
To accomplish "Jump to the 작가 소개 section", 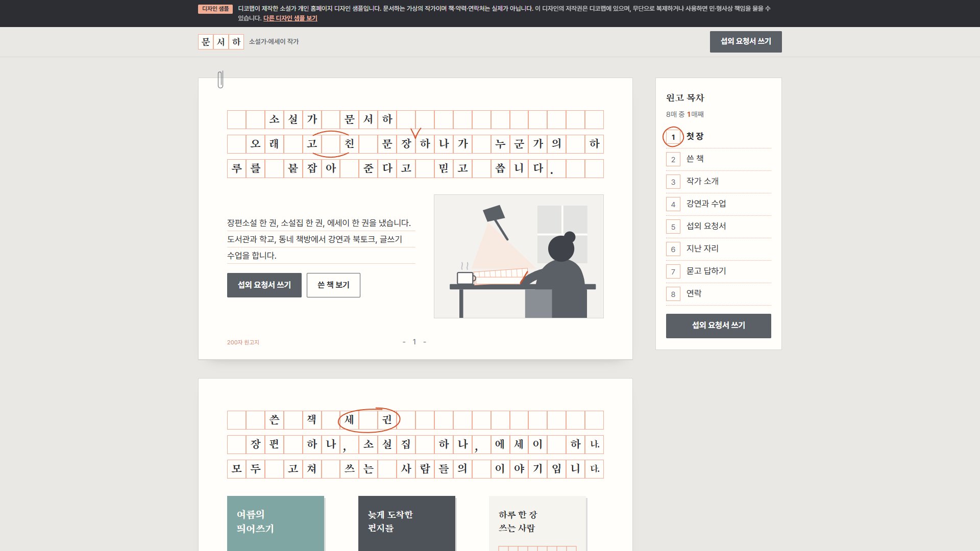I will click(x=719, y=182).
